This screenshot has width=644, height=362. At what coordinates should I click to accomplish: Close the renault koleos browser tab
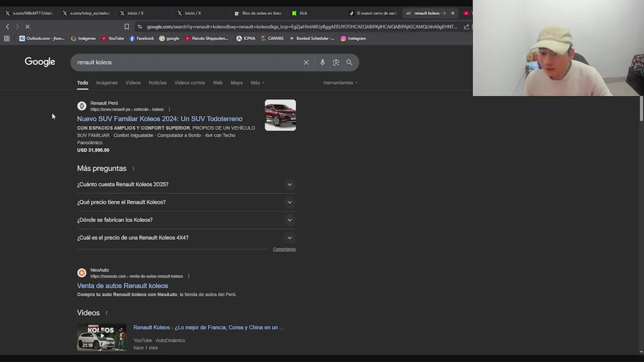click(452, 13)
